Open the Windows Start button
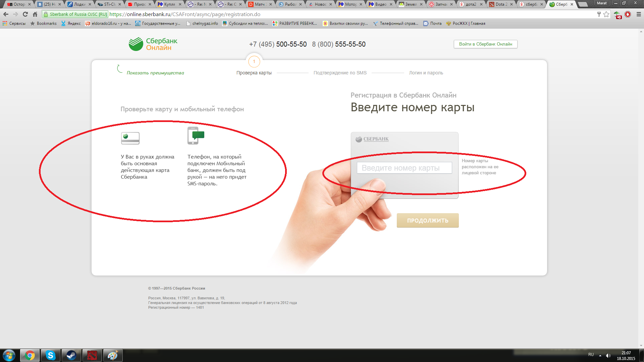 point(9,355)
